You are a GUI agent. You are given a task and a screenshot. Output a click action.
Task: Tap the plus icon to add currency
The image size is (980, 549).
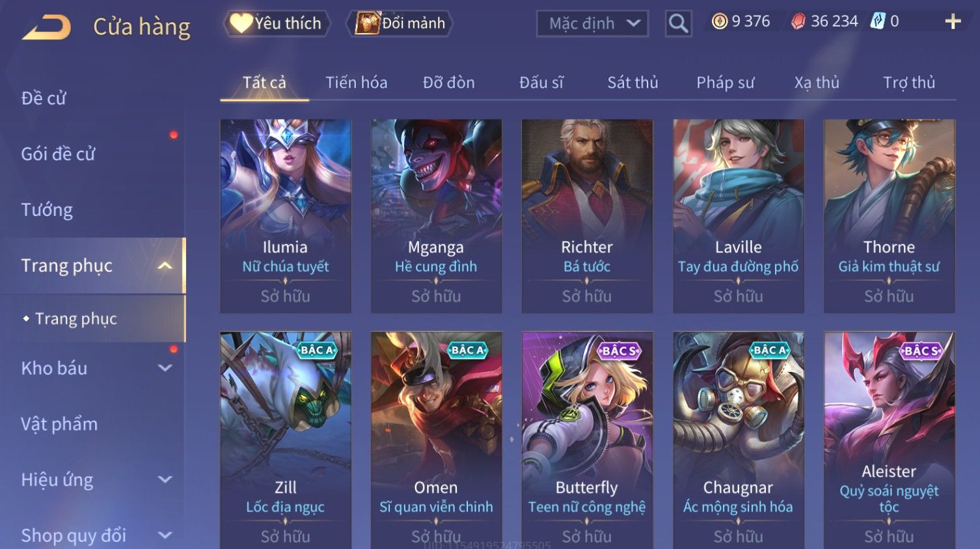pyautogui.click(x=953, y=22)
